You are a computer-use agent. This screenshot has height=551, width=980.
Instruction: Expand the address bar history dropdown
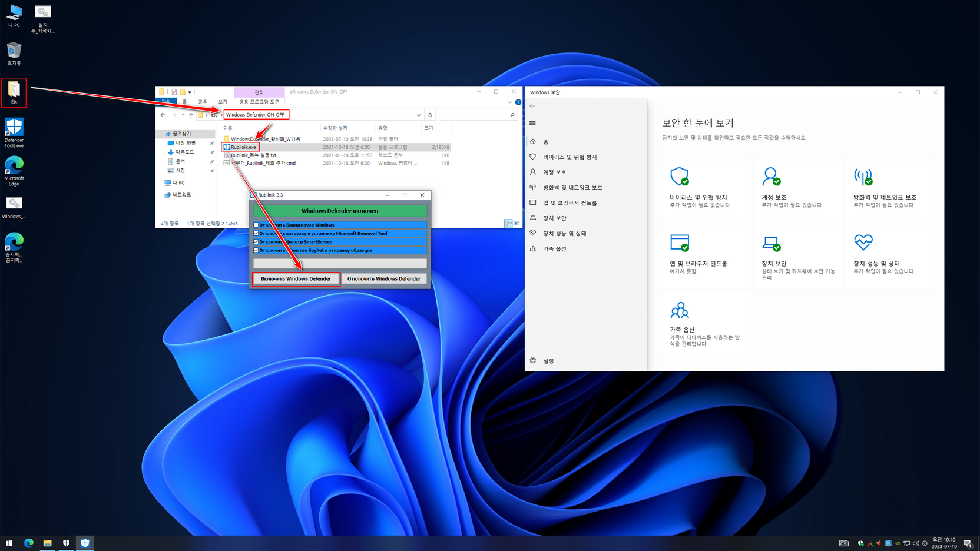click(419, 115)
